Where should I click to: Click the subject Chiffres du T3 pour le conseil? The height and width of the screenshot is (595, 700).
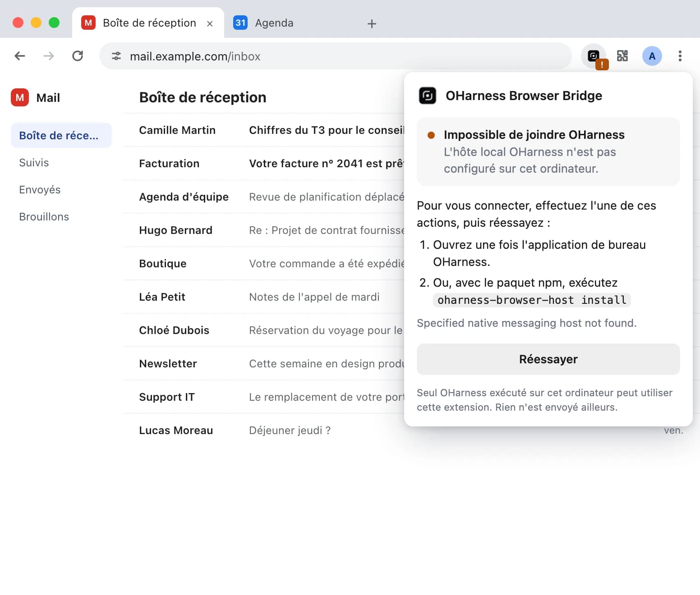click(327, 130)
